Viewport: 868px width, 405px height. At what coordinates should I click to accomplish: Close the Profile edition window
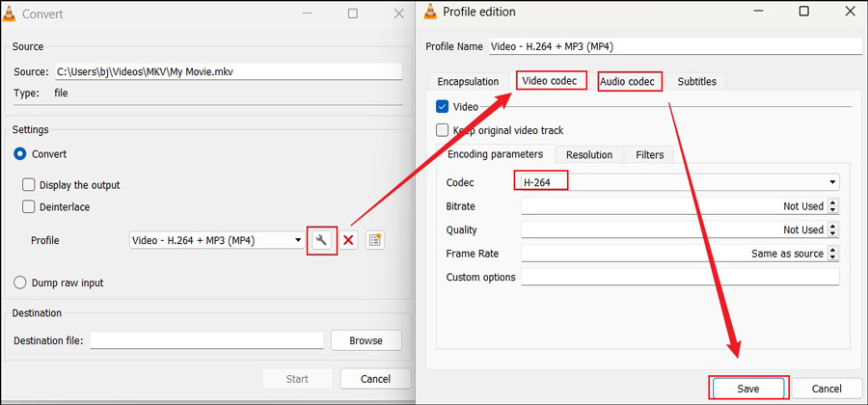(851, 11)
